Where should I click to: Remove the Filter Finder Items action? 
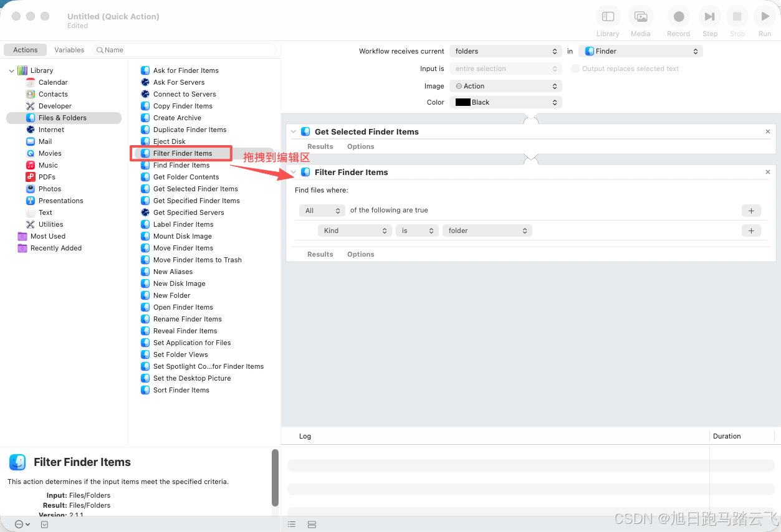click(768, 172)
